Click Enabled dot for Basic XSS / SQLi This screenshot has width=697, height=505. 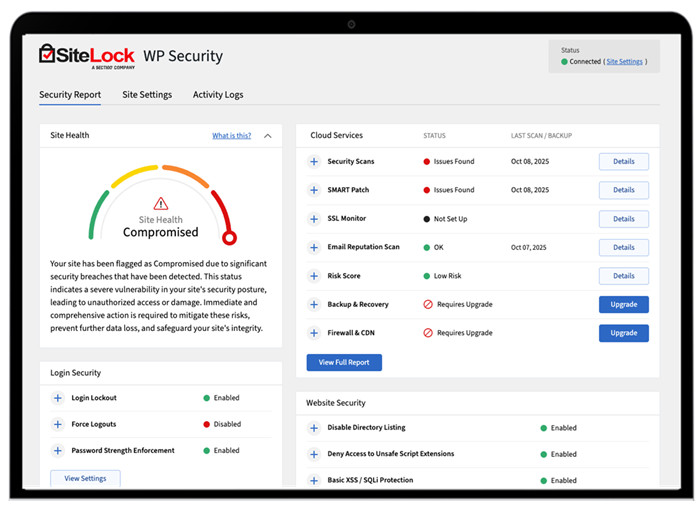coord(544,481)
